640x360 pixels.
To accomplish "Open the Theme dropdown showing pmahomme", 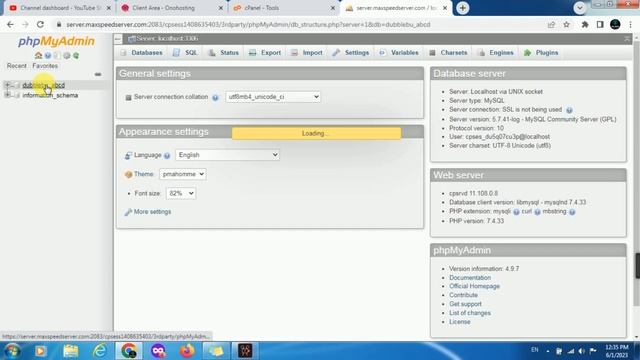I will pyautogui.click(x=182, y=174).
